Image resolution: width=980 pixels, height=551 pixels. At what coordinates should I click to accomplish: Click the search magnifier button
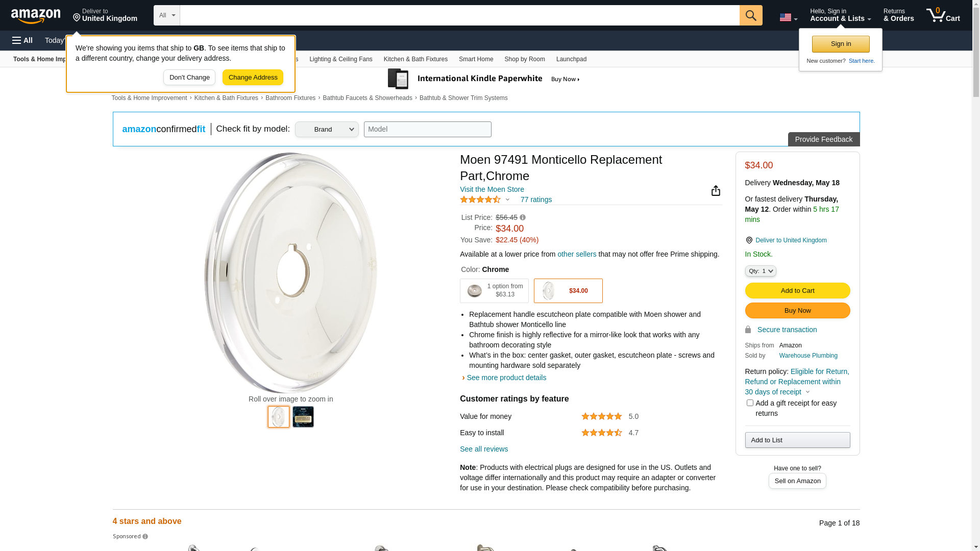750,15
